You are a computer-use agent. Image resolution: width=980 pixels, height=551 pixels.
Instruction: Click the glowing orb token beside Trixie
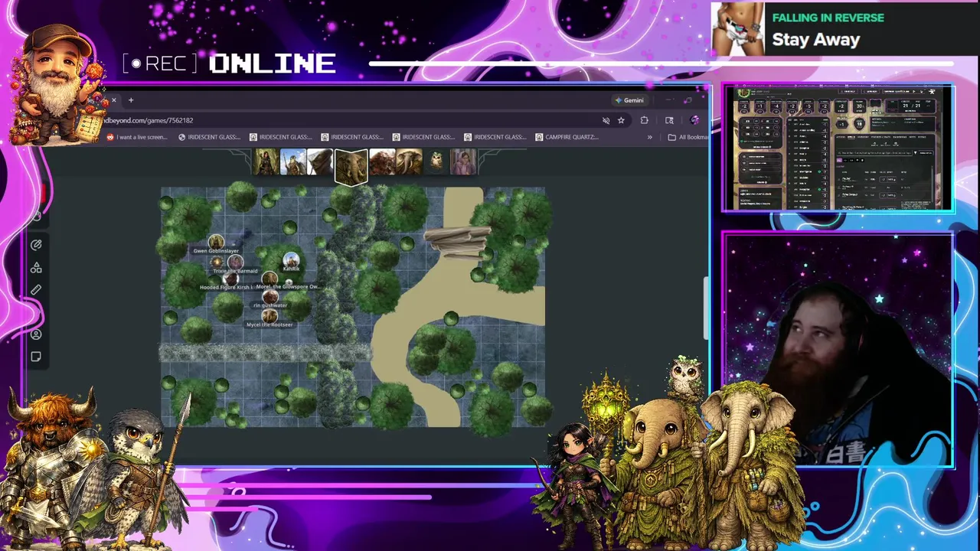click(x=217, y=262)
